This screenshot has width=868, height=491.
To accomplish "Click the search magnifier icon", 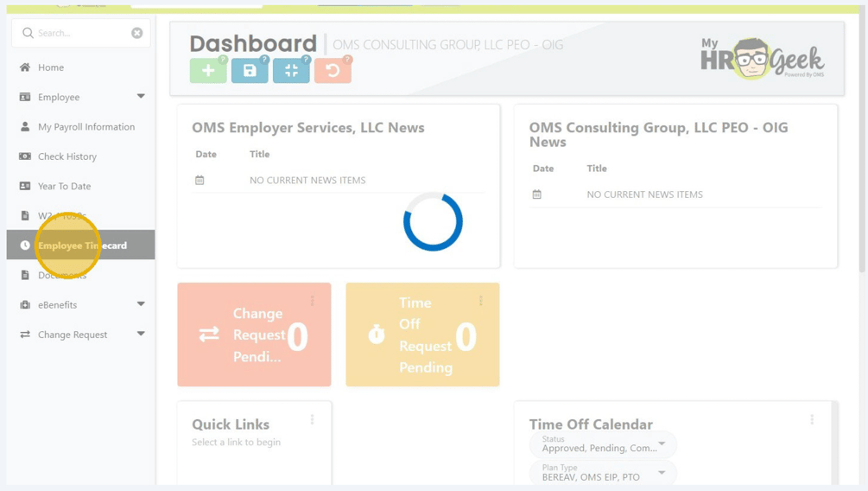I will tap(28, 33).
